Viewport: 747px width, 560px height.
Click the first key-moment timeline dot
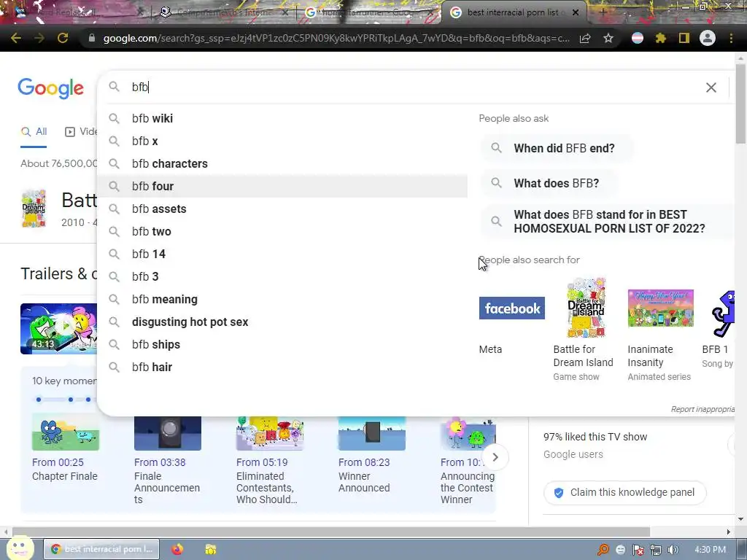(x=39, y=400)
